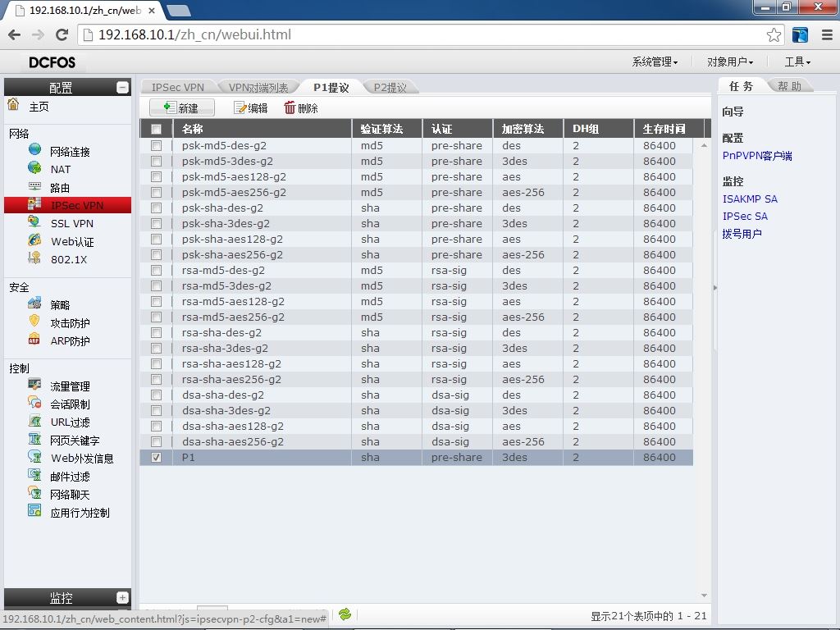This screenshot has height=630, width=840.
Task: Click the 应用行为控制 icon
Action: tap(34, 511)
